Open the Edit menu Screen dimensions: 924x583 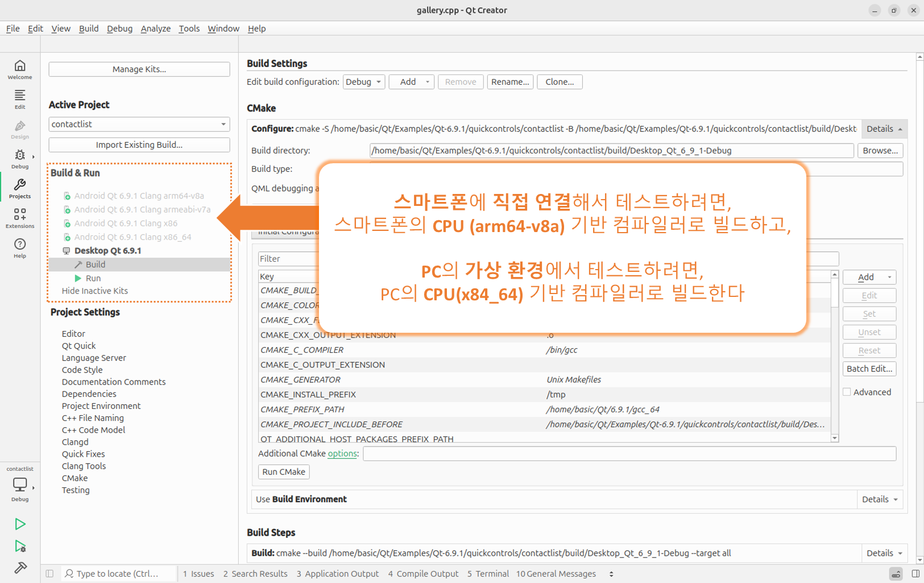click(35, 28)
